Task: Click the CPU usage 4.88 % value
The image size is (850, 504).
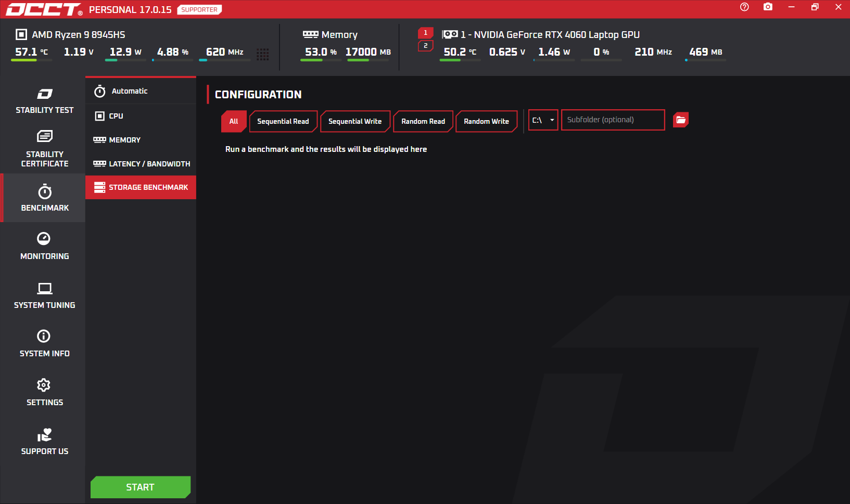Action: [173, 52]
